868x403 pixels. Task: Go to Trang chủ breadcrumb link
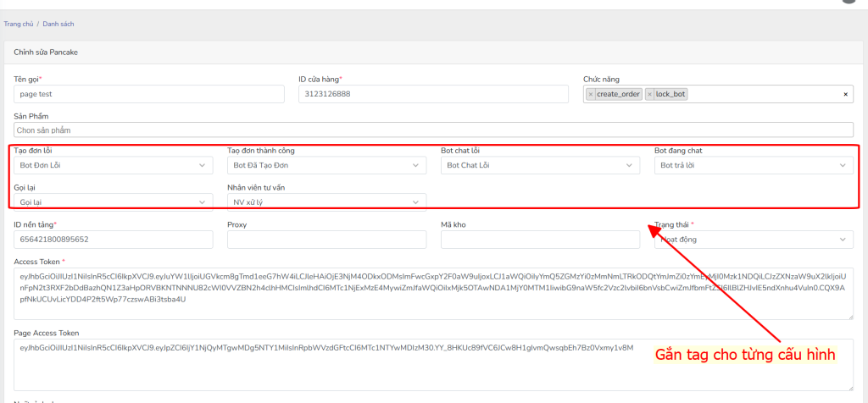(18, 24)
